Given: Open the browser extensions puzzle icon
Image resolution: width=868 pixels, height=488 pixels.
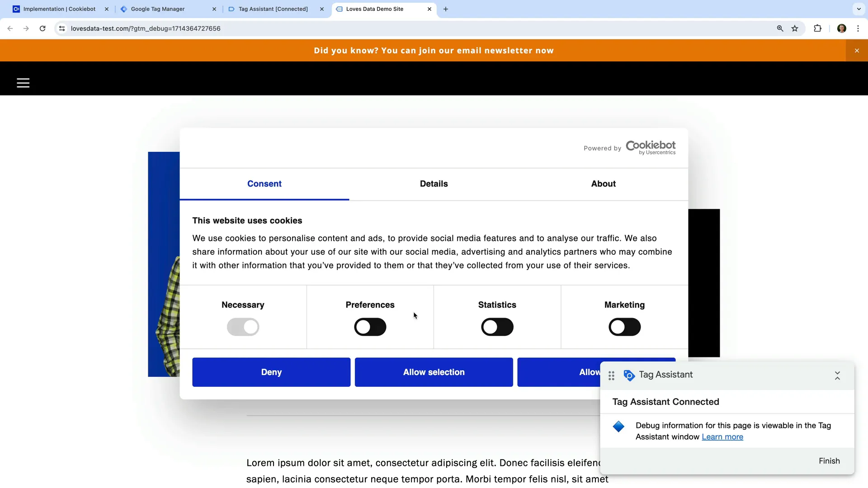Looking at the screenshot, I should 818,28.
